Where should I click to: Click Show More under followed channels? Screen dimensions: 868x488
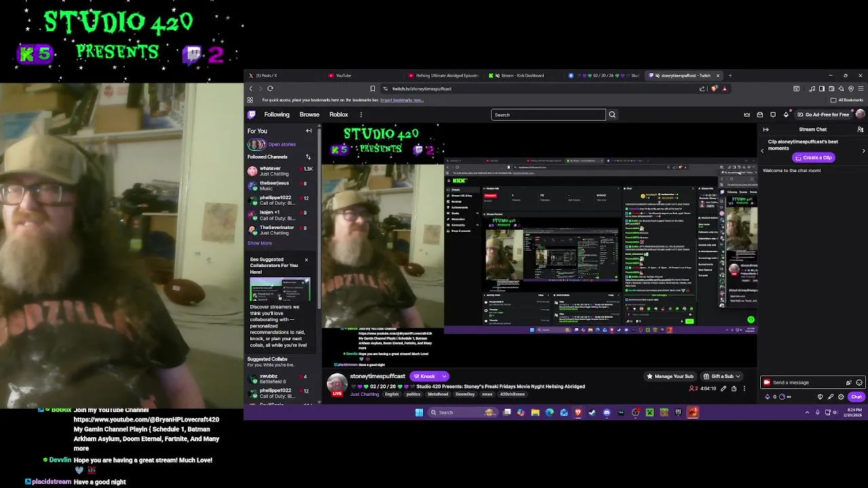point(259,243)
